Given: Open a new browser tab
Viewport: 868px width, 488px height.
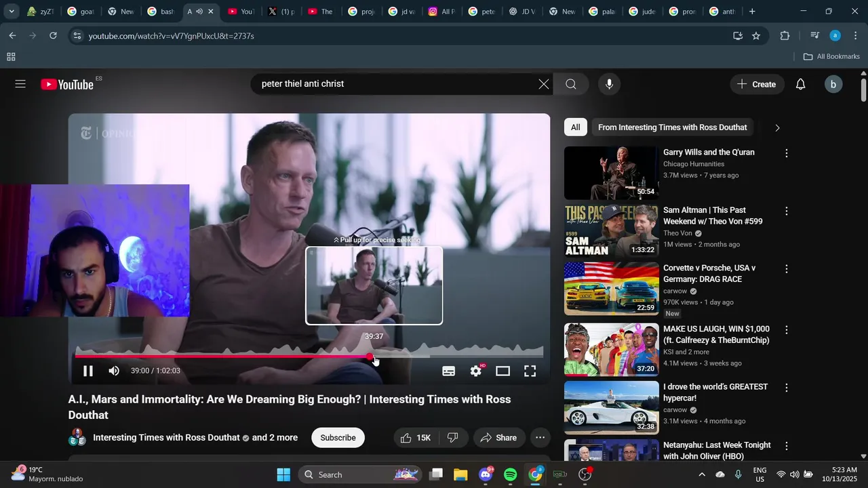Looking at the screenshot, I should click(x=753, y=12).
